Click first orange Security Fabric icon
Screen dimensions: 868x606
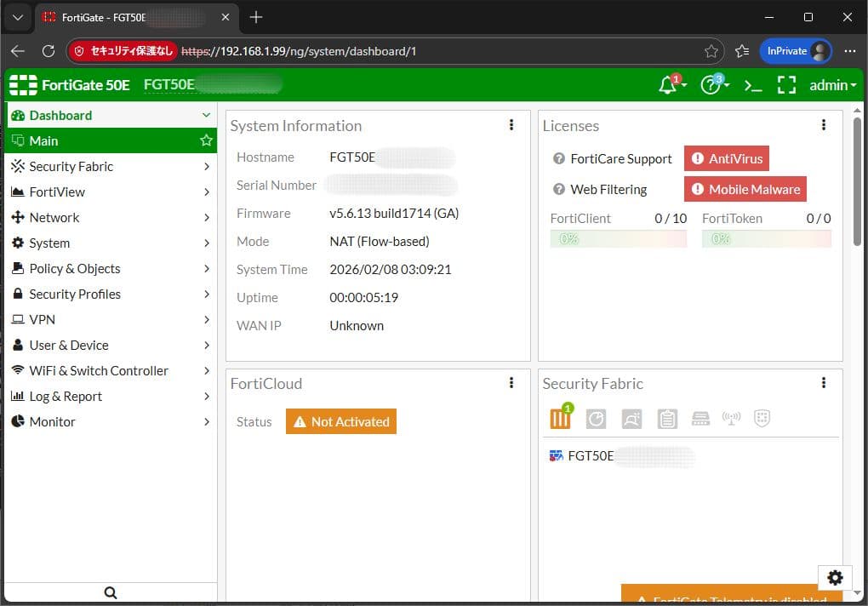(x=560, y=418)
